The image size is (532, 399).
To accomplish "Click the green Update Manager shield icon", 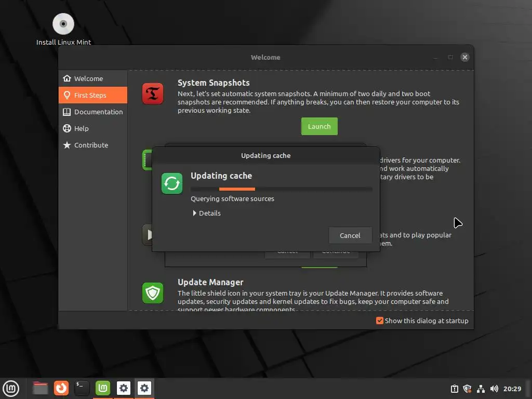I will point(153,293).
